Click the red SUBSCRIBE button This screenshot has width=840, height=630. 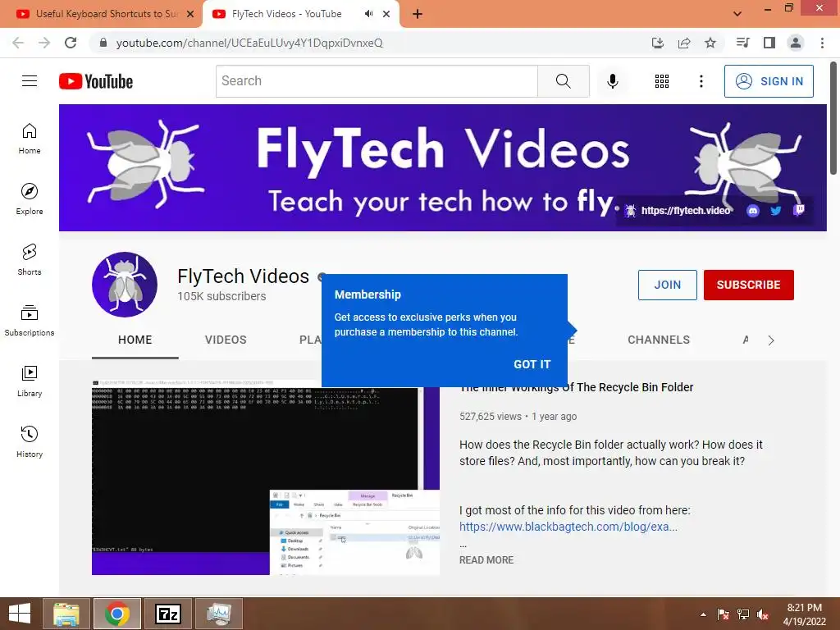coord(748,285)
